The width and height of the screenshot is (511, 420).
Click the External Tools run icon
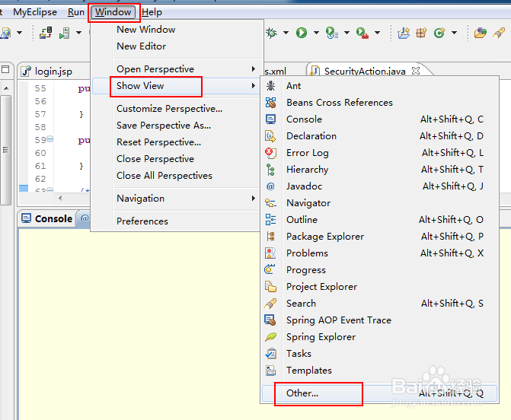(x=362, y=33)
